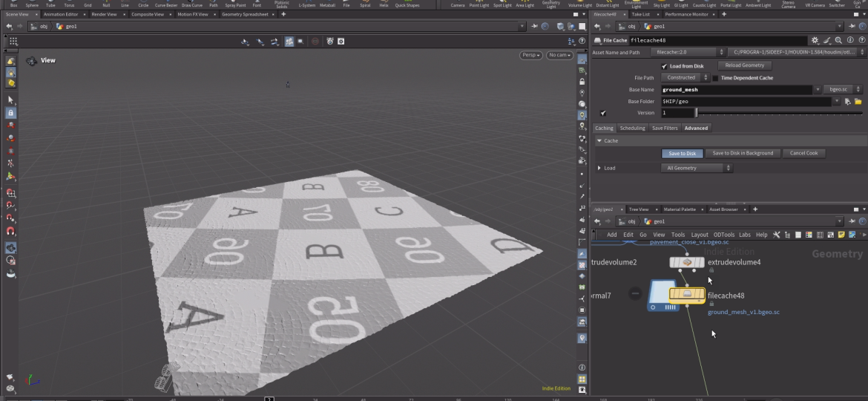Open the parameter search magnifier icon

838,40
